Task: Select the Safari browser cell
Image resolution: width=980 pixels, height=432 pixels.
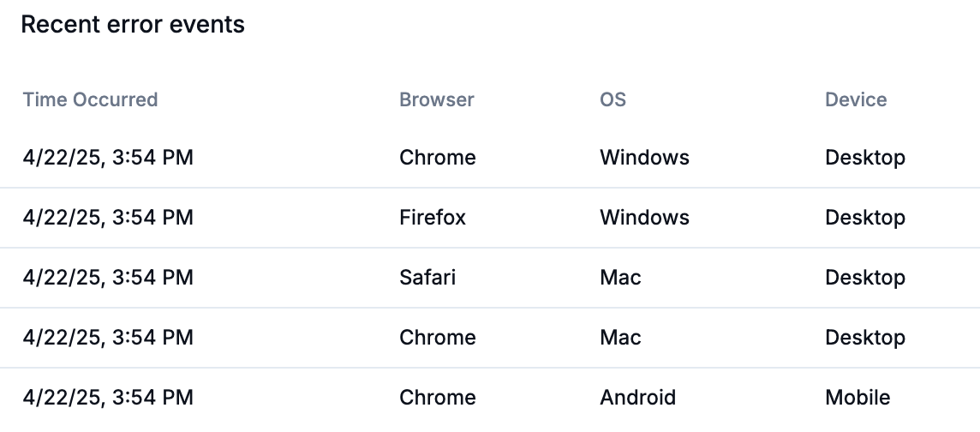Action: 427,278
